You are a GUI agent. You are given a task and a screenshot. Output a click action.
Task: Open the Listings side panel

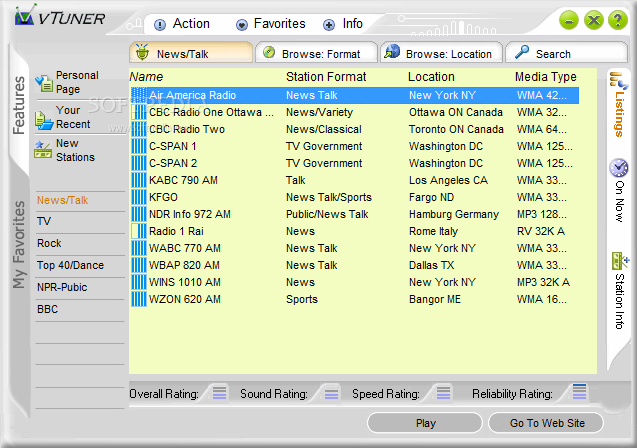click(x=618, y=105)
